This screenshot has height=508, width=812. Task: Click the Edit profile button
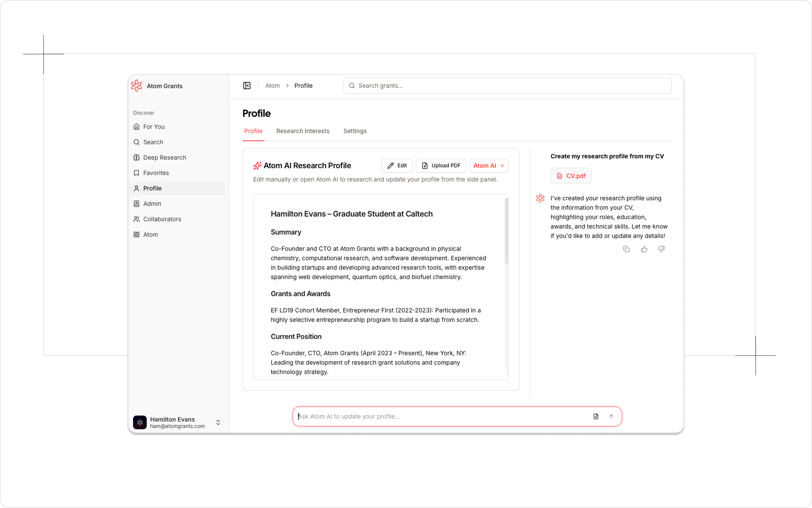397,166
